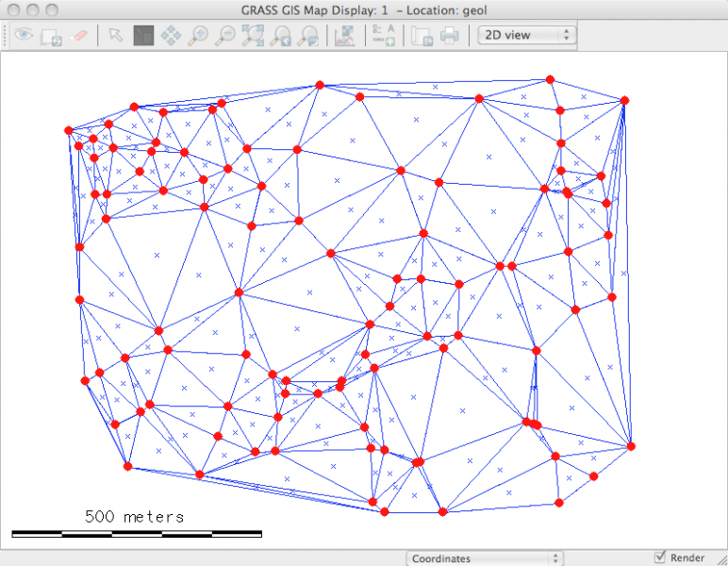Select the Pointer arrow tool

click(115, 35)
